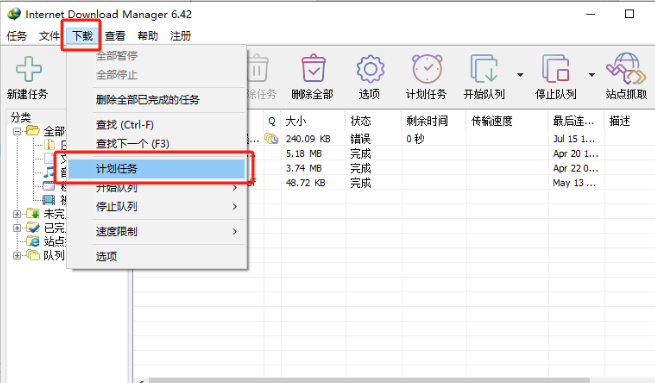
Task: Sort by the 剩余时间 column header
Action: tap(434, 121)
